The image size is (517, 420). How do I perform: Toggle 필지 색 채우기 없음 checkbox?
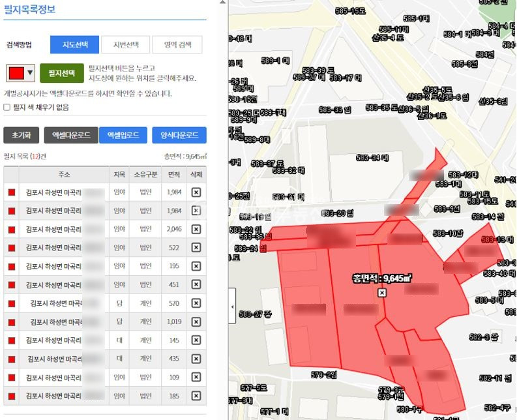(x=7, y=107)
